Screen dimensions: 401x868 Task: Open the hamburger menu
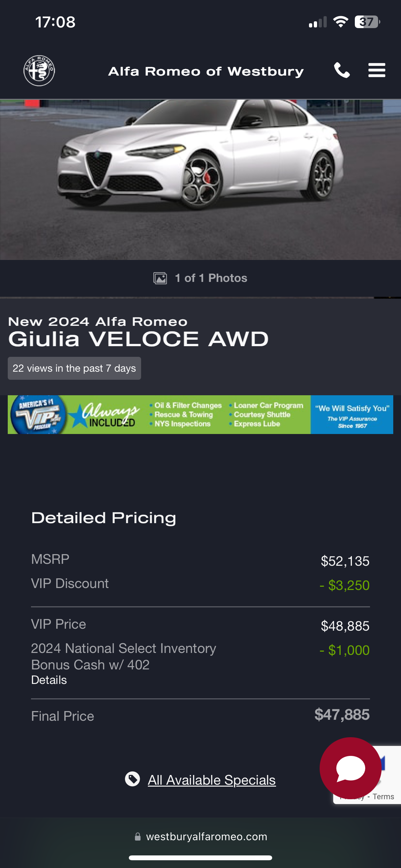coord(376,70)
